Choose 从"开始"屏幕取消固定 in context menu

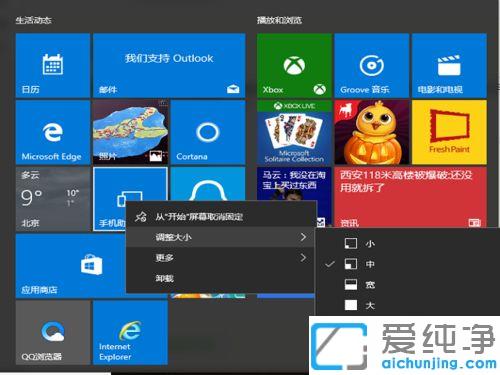(x=220, y=217)
